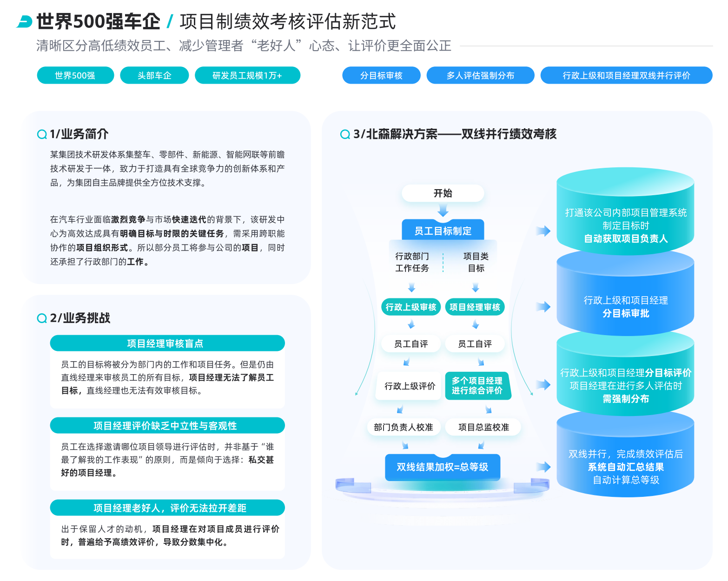The width and height of the screenshot is (728, 581).
Task: Click the arrow pointing to 自动获取项目负责人 cylinder
Action: 543,231
